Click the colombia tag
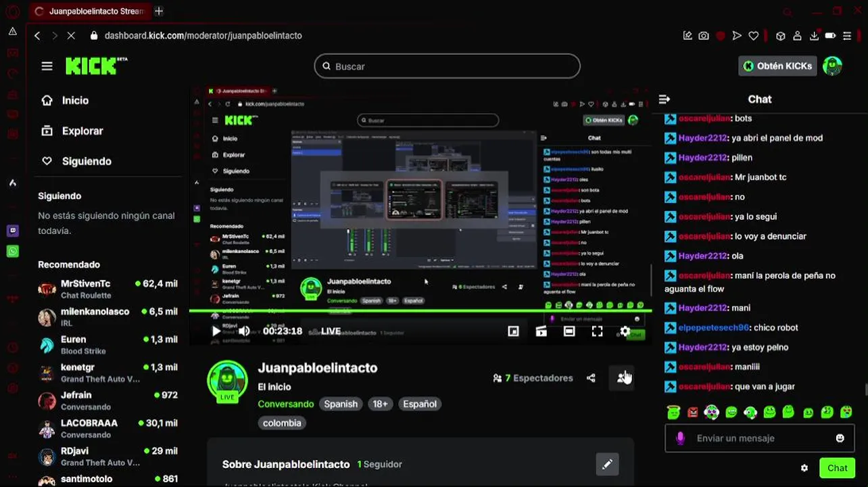Screen dimensions: 868x487 (282, 423)
